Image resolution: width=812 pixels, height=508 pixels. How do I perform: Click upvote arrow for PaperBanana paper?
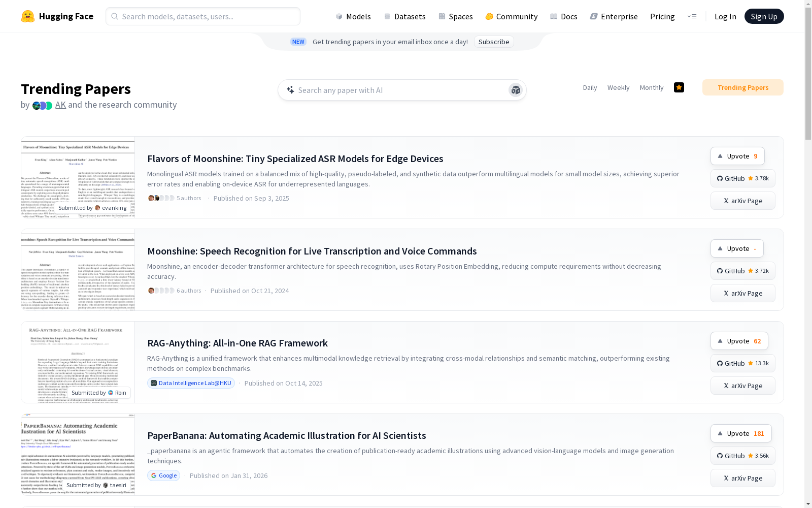pyautogui.click(x=720, y=433)
